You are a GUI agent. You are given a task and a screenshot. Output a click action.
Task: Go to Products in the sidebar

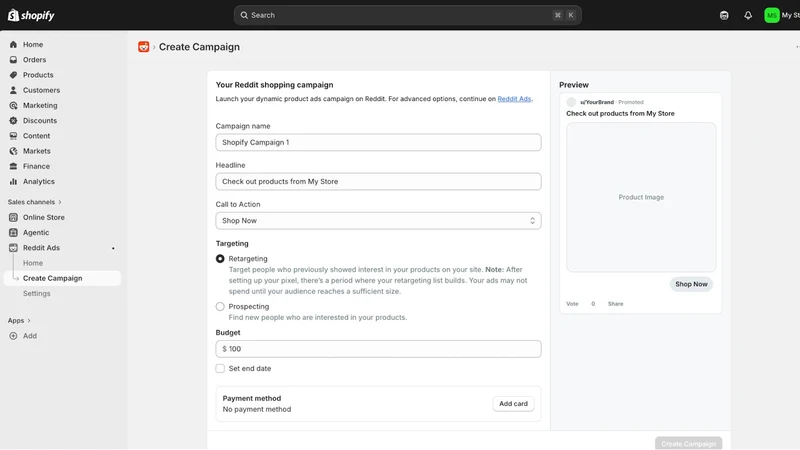coord(38,75)
